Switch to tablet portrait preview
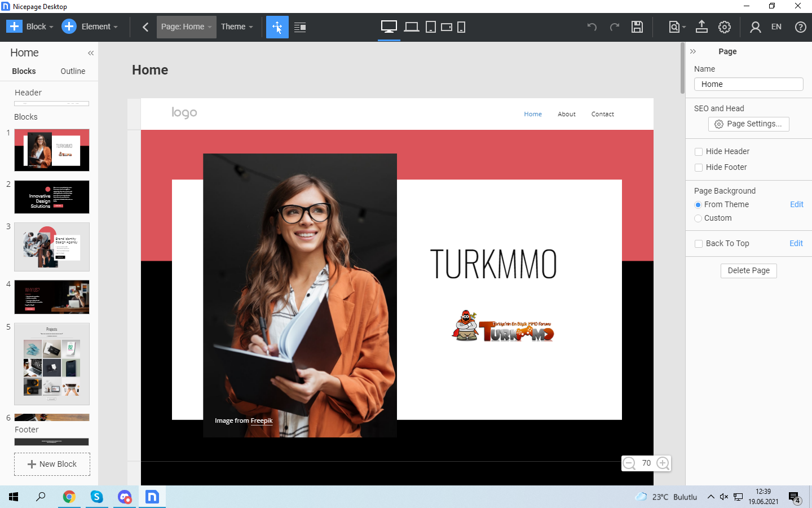This screenshot has width=812, height=508. (x=431, y=27)
